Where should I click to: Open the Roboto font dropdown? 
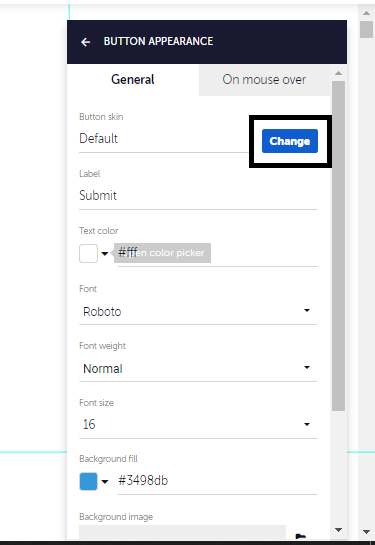click(x=198, y=311)
